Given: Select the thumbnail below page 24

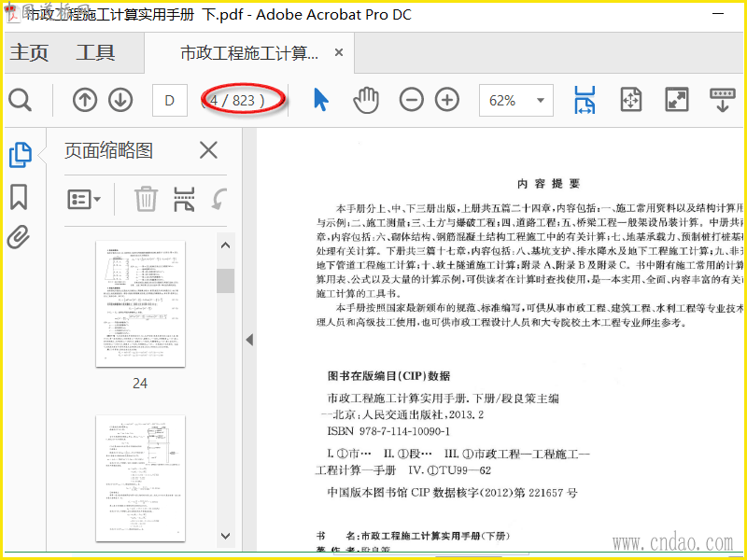Looking at the screenshot, I should tap(141, 479).
